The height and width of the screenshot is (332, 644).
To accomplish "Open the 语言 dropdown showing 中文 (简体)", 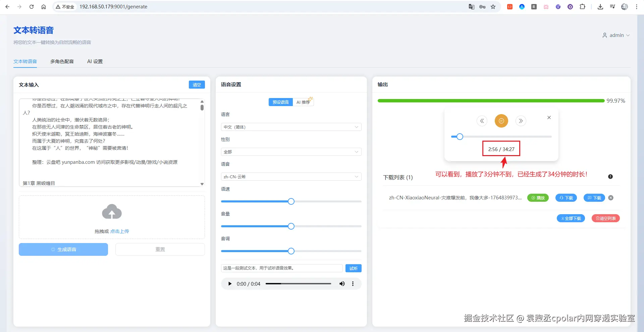I will (x=291, y=127).
